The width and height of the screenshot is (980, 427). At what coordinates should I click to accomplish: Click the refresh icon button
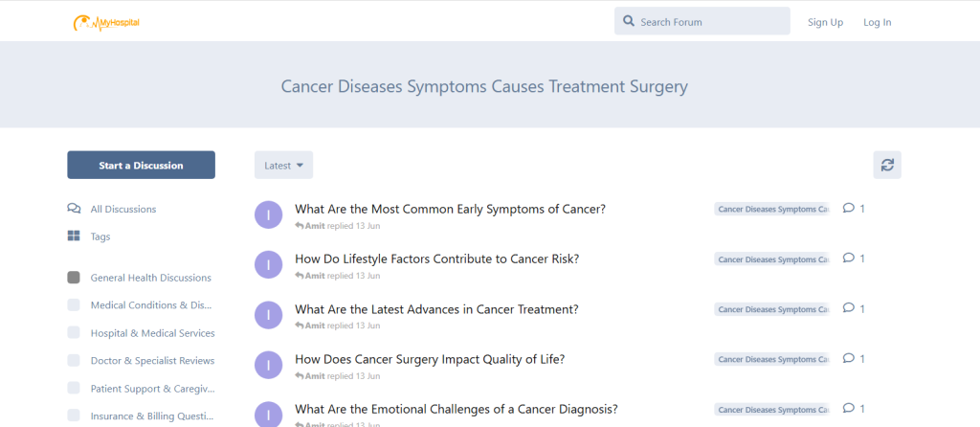pos(887,165)
